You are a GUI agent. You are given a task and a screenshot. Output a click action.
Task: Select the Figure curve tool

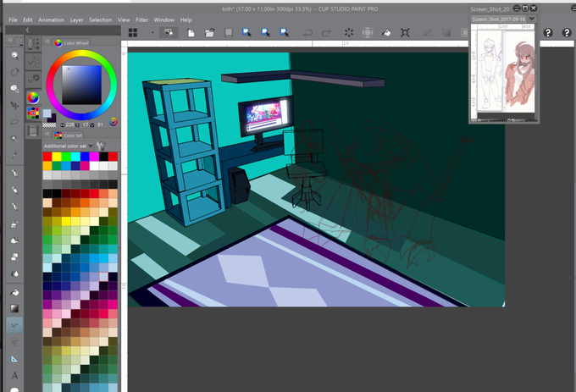[x=14, y=326]
